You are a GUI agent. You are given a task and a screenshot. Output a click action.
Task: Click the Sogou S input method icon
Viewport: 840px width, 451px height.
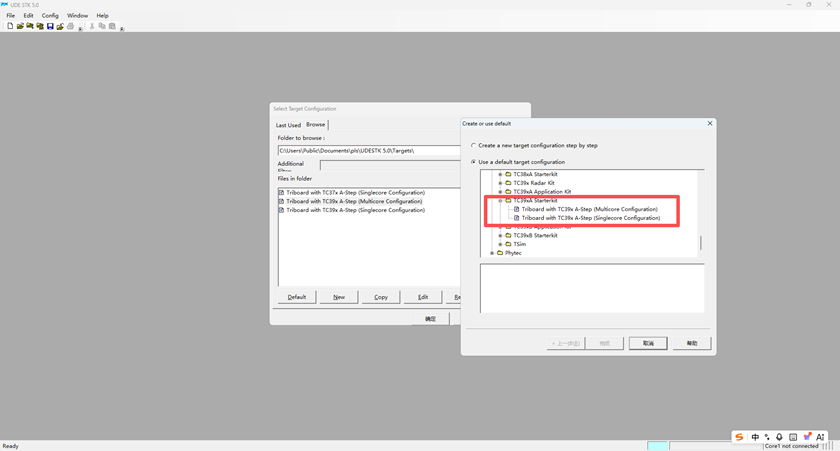pos(739,437)
